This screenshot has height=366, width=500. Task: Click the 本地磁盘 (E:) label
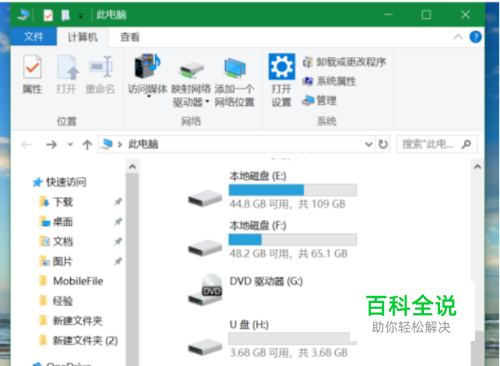point(258,176)
